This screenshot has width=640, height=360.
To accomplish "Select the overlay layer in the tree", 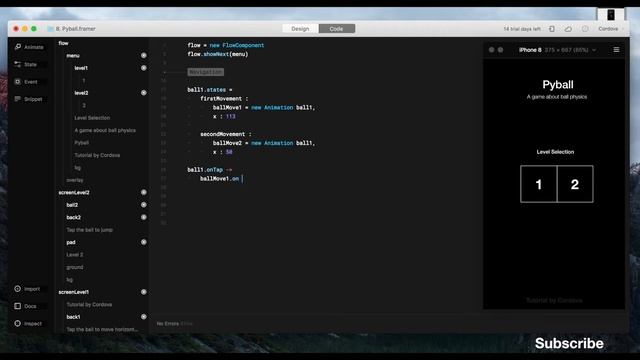I will pyautogui.click(x=75, y=180).
